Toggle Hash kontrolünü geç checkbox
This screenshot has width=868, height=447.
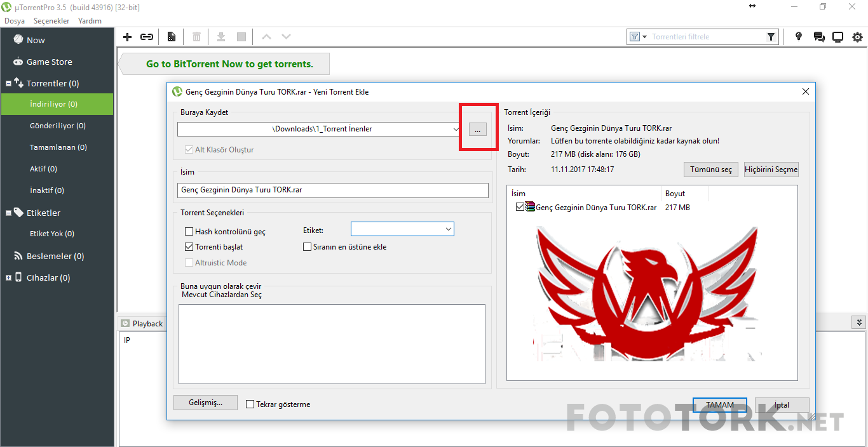click(189, 232)
